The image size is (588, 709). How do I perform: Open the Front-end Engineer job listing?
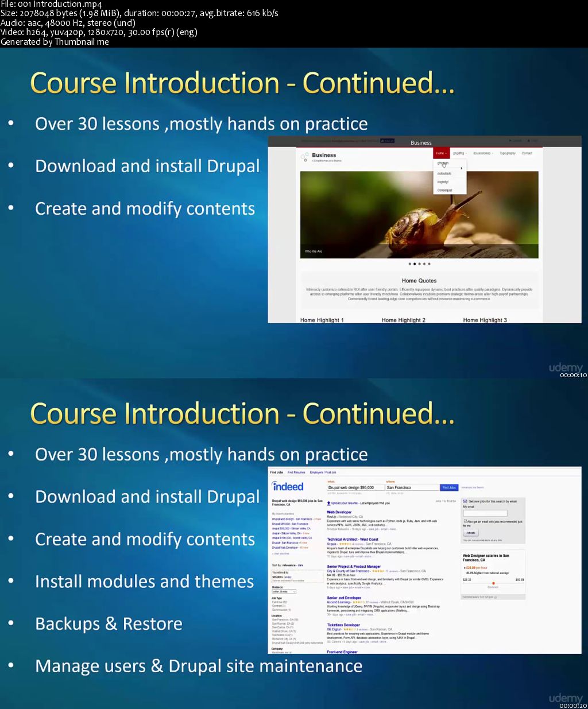point(342,652)
